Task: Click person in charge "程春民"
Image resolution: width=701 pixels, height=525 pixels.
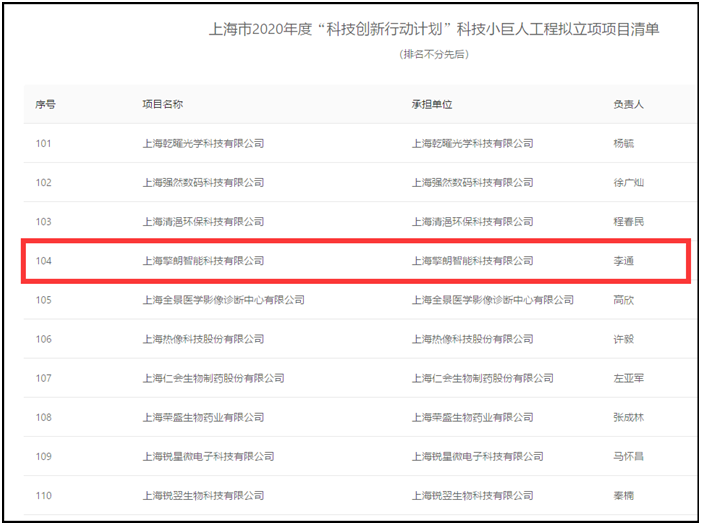Action: pyautogui.click(x=629, y=222)
